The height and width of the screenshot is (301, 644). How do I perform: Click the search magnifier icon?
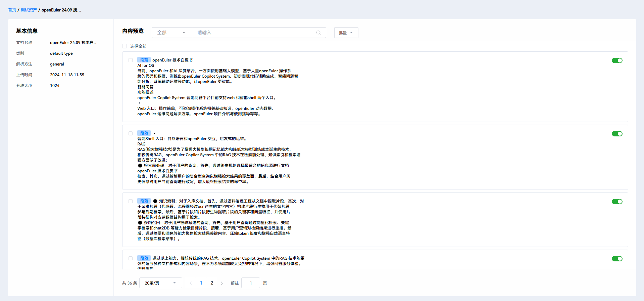pyautogui.click(x=318, y=33)
